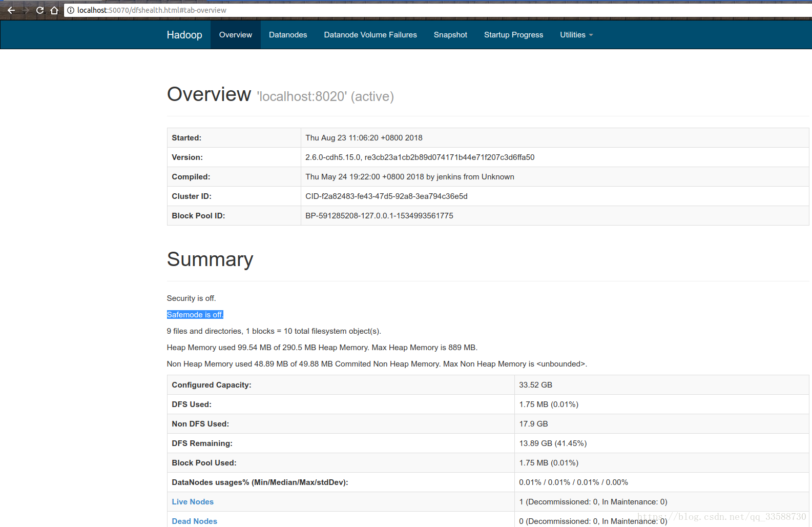This screenshot has height=527, width=812.
Task: Open the Dead Nodes link
Action: click(195, 521)
